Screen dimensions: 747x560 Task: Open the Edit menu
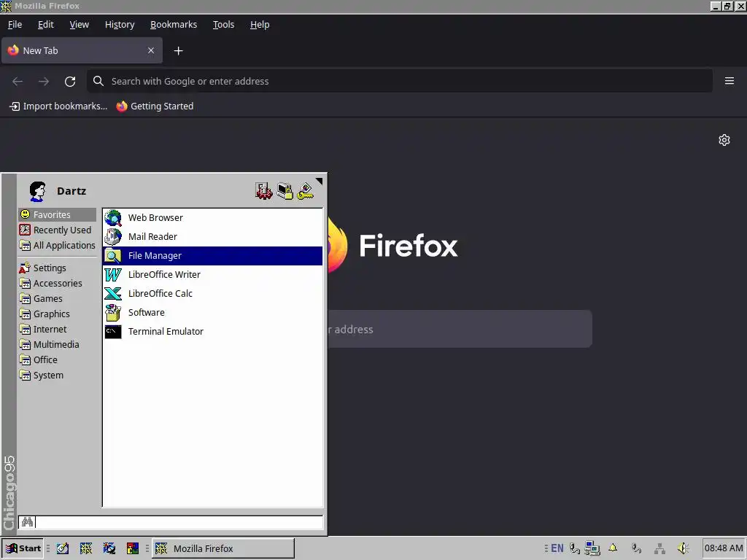(x=46, y=25)
